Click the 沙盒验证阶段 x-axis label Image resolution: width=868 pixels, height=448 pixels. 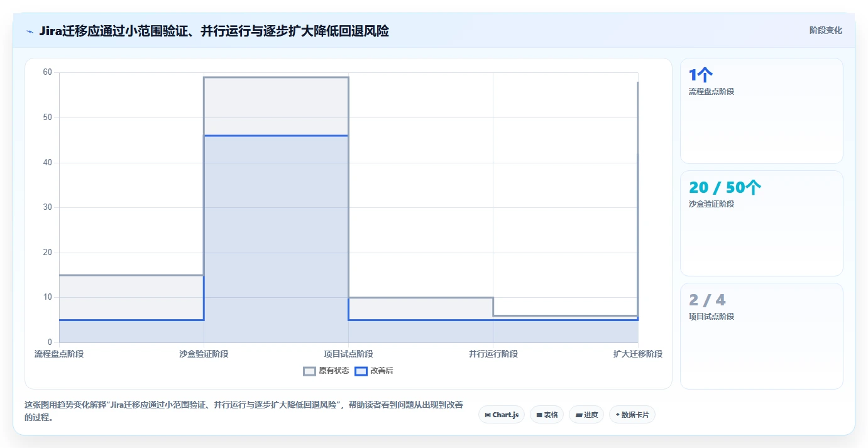204,354
